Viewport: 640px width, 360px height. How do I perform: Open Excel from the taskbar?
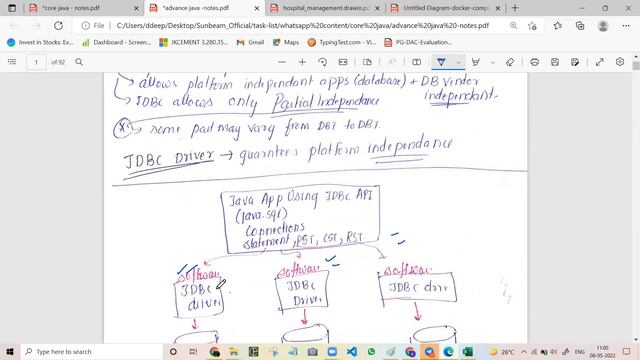point(468,351)
